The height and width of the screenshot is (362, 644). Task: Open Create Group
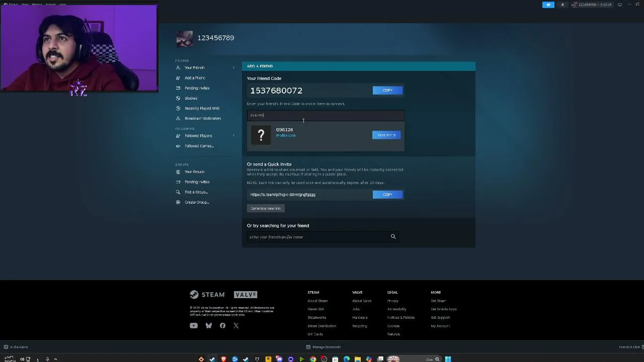pos(197,202)
